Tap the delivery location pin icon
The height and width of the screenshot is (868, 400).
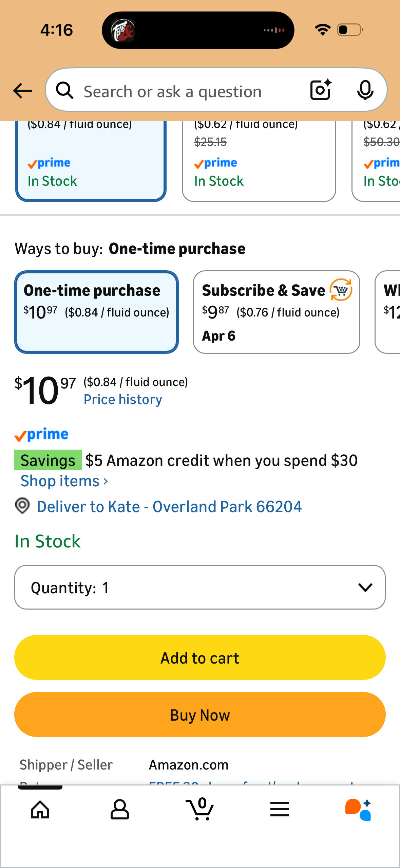[x=22, y=506]
